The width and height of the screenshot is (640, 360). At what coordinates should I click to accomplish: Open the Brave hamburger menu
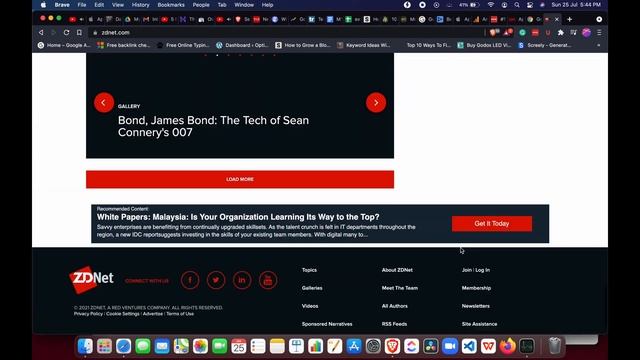coord(599,32)
